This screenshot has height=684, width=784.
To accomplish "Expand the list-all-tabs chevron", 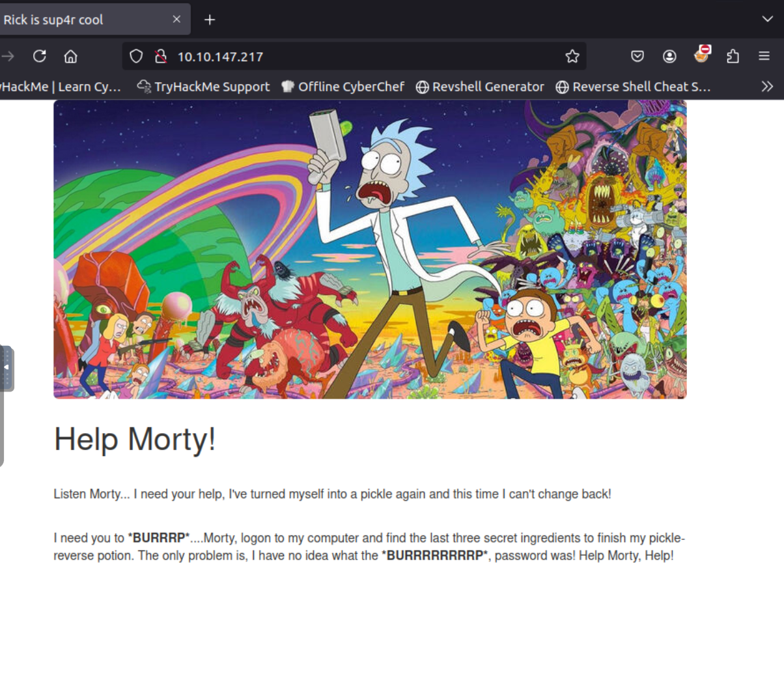I will point(768,19).
